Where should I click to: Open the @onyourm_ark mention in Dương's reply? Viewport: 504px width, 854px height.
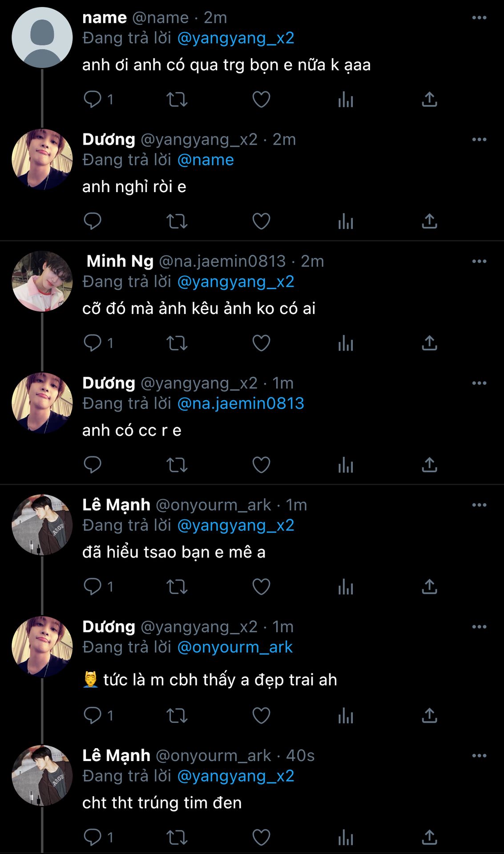click(235, 647)
